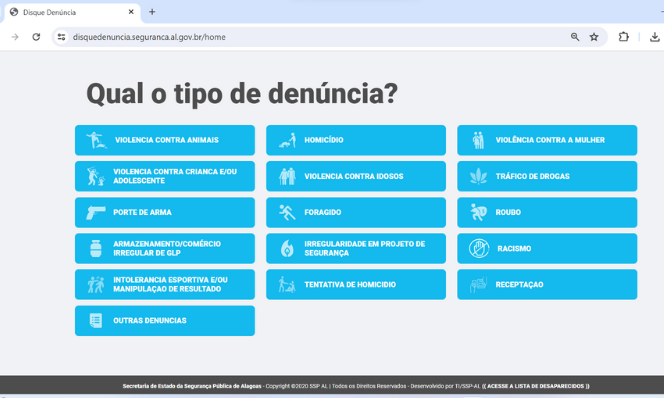Choose Homicídio report type
This screenshot has height=398, width=664.
coord(356,140)
